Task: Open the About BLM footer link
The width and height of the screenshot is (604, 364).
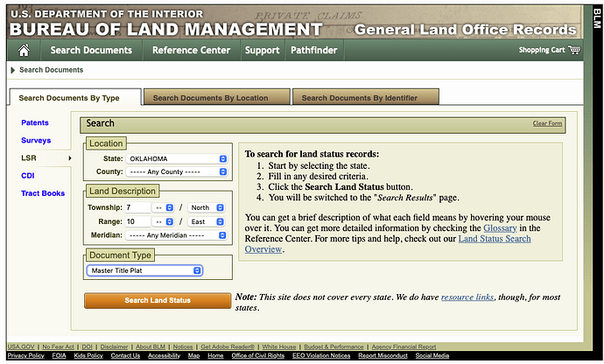Action: click(x=151, y=347)
